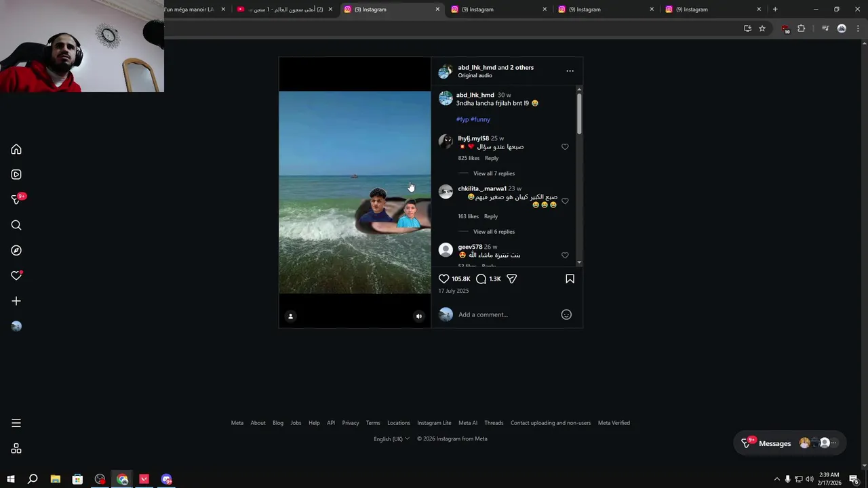Reply to the lhylj.myl58 comment

click(492, 158)
